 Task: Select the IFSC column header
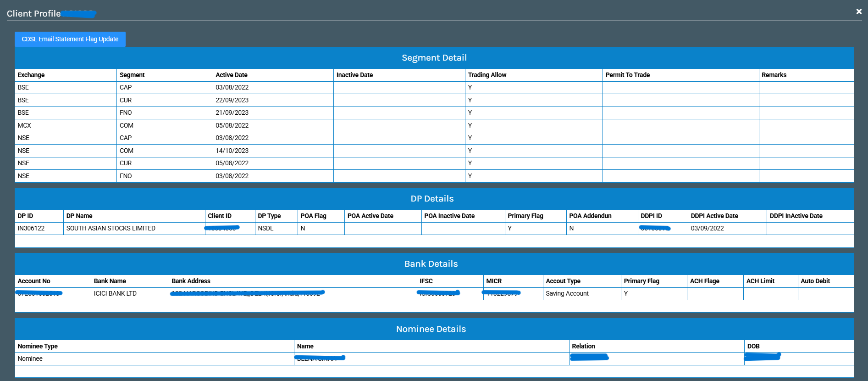tap(426, 281)
